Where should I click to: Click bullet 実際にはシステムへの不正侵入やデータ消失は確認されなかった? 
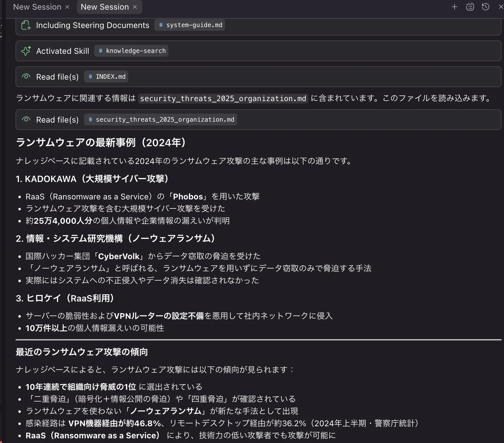tap(142, 281)
